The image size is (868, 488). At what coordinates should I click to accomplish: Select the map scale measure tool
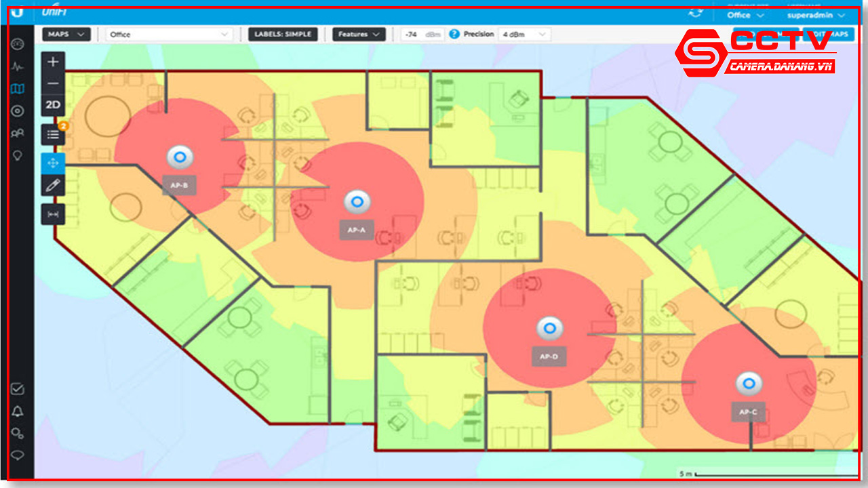click(54, 213)
